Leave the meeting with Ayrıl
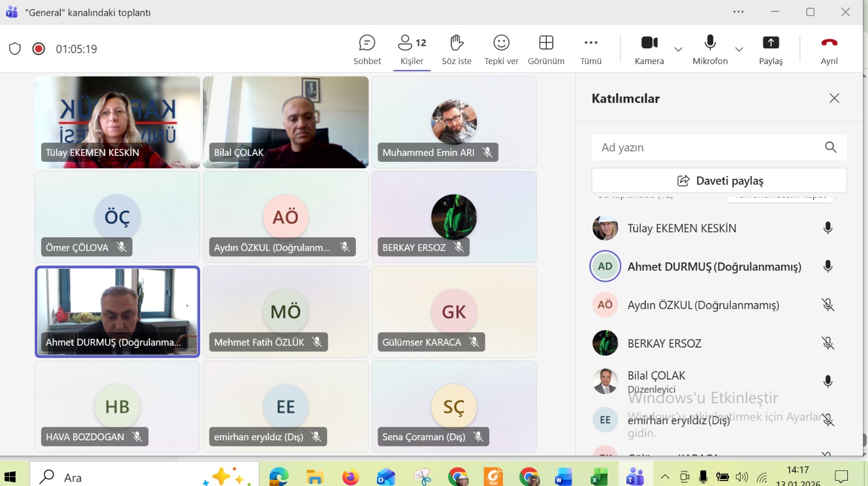The width and height of the screenshot is (868, 486). click(x=829, y=49)
